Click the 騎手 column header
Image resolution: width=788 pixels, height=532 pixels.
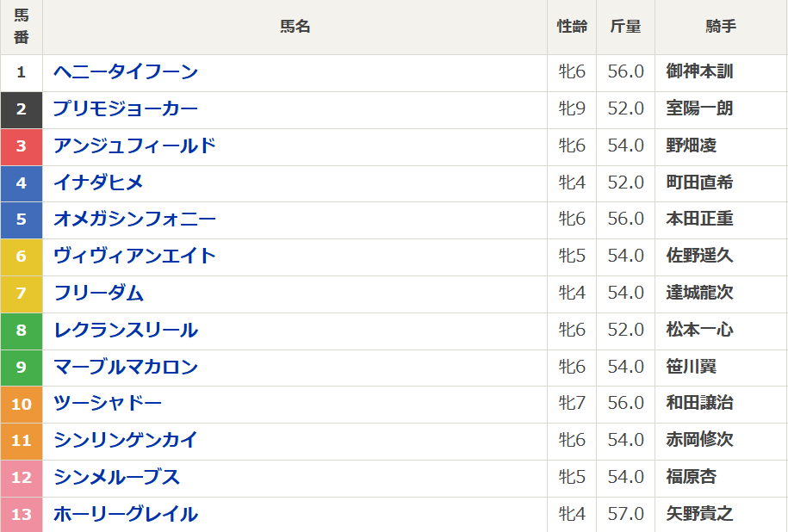[x=721, y=27]
